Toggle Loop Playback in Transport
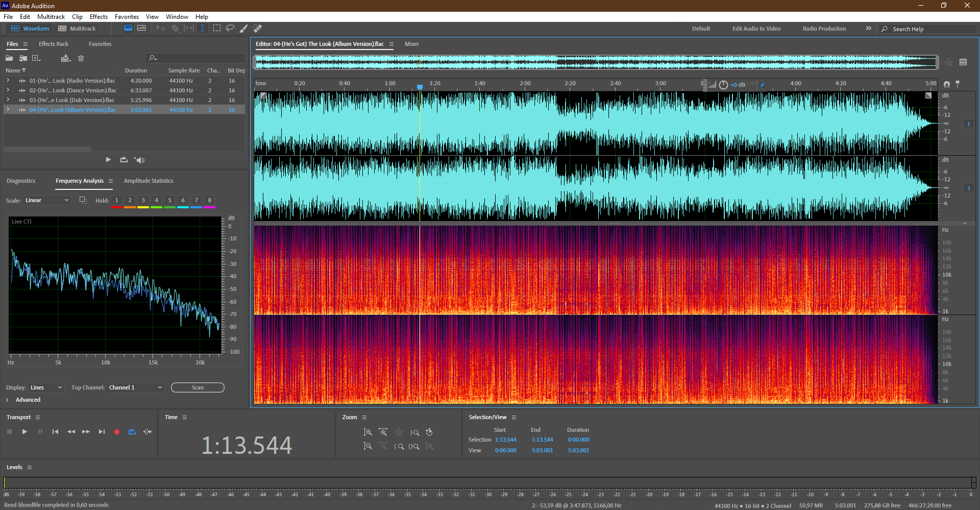 point(132,432)
